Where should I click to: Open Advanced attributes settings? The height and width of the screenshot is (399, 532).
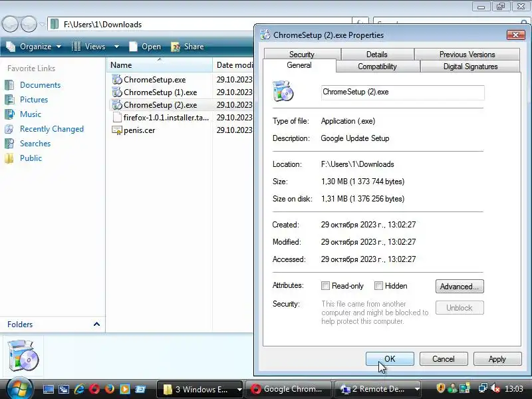[x=460, y=287]
